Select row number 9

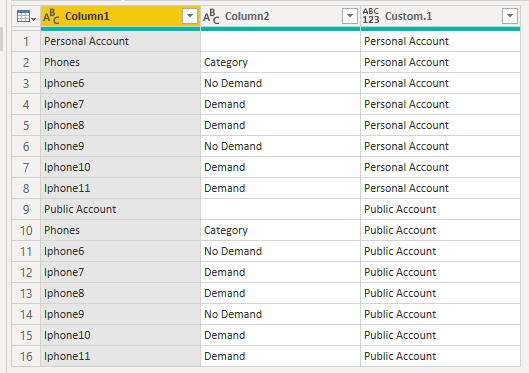[26, 209]
